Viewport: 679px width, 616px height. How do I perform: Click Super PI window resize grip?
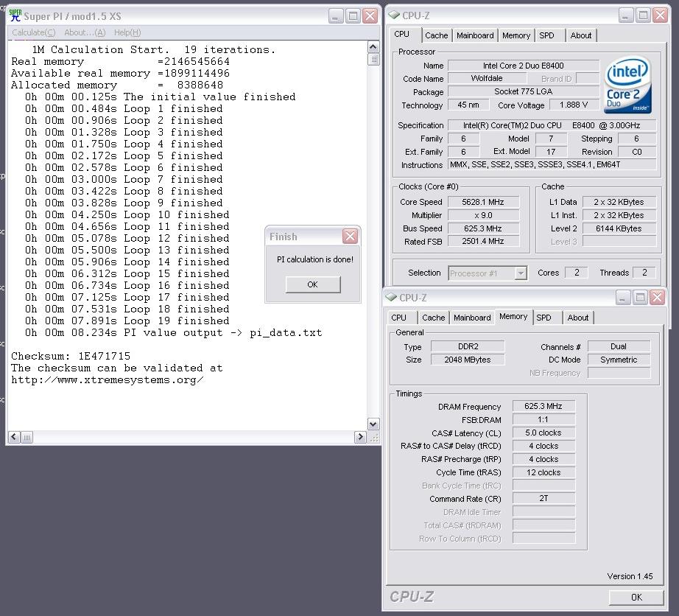[x=374, y=437]
